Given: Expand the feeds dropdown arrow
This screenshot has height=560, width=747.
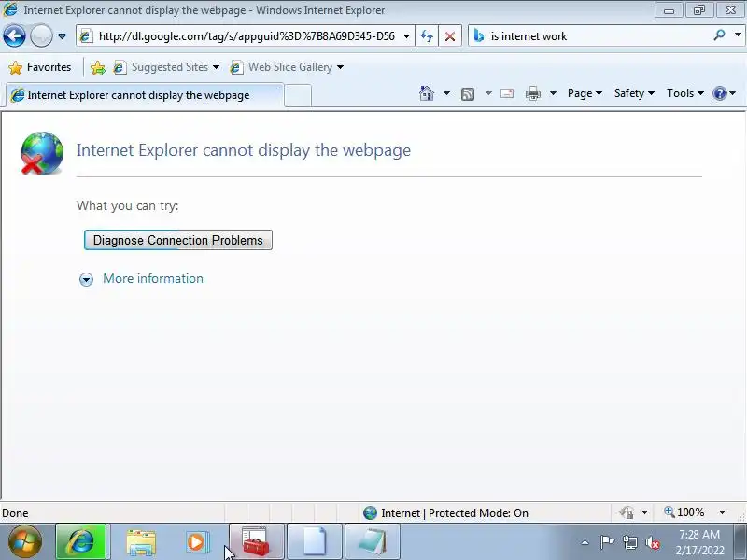Looking at the screenshot, I should point(488,93).
